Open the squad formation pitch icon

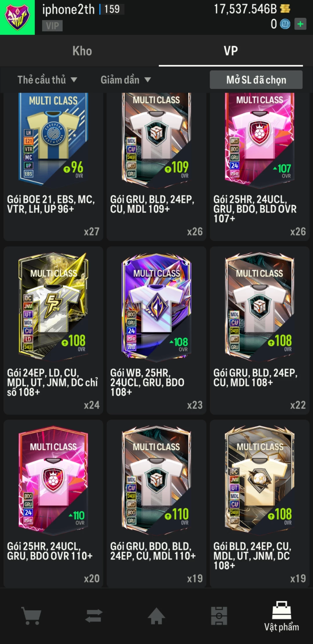click(x=219, y=616)
